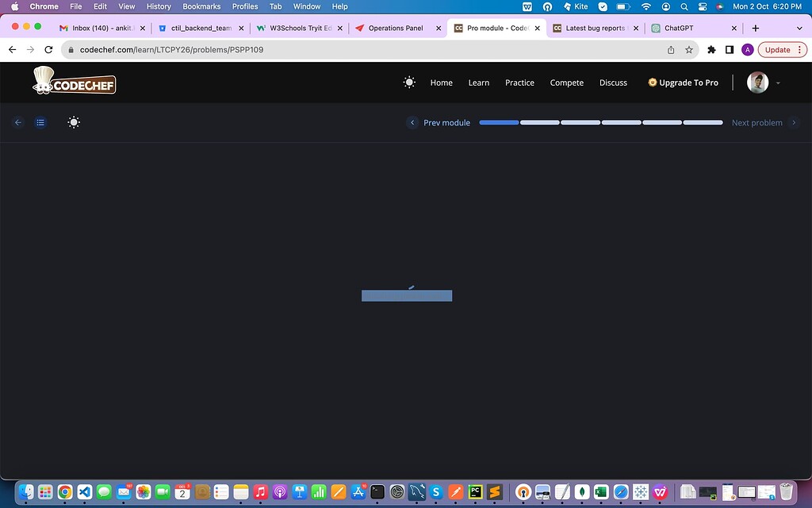The width and height of the screenshot is (812, 508).
Task: Open the problems list sidebar icon
Action: pos(40,122)
